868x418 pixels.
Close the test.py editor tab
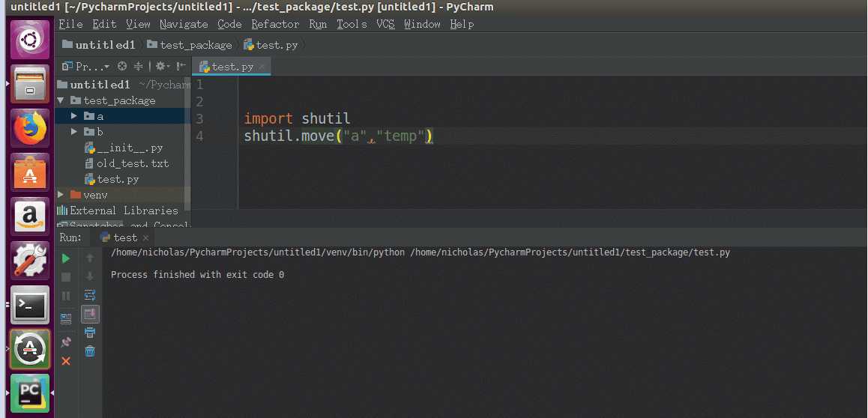point(262,67)
